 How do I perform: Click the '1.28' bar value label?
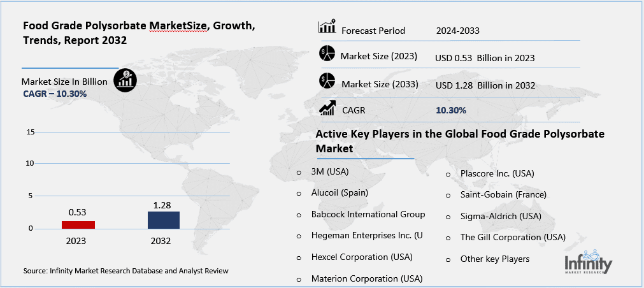point(164,205)
